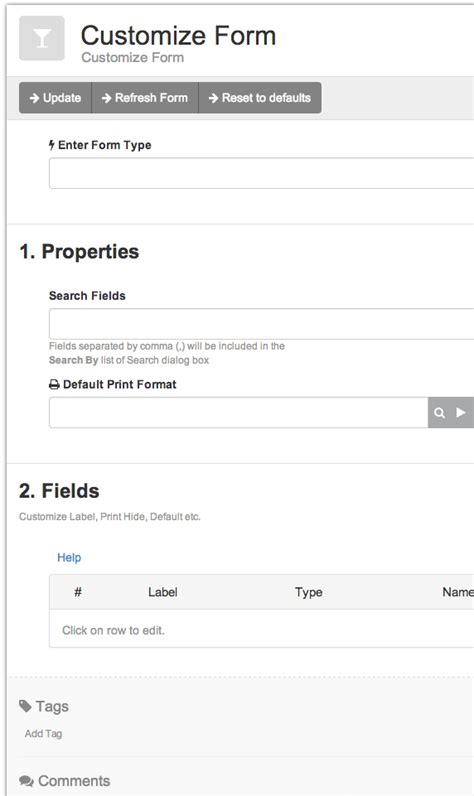Click the Update button
Screen dimensions: 474x796
tap(55, 98)
